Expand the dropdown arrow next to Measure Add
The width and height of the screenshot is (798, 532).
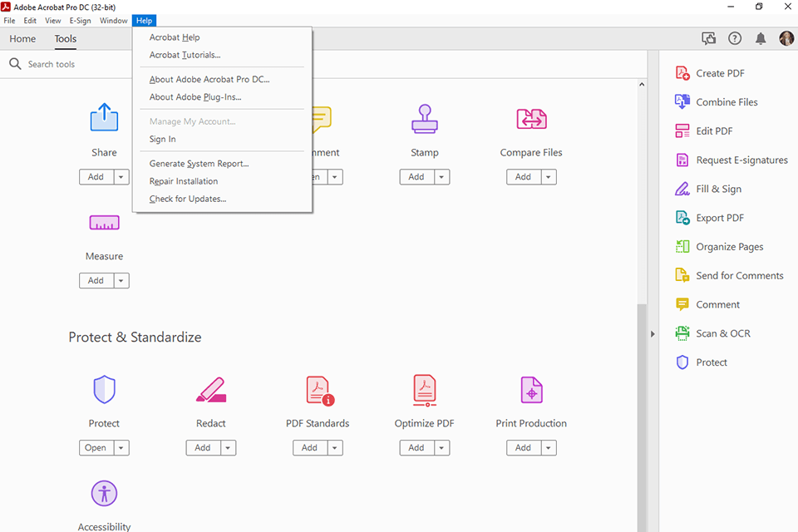[121, 280]
